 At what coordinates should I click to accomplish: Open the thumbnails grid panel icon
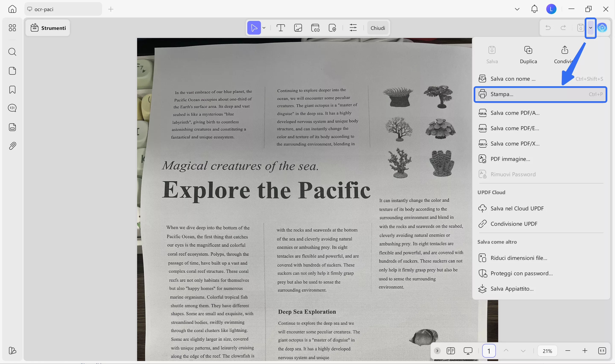tap(12, 28)
